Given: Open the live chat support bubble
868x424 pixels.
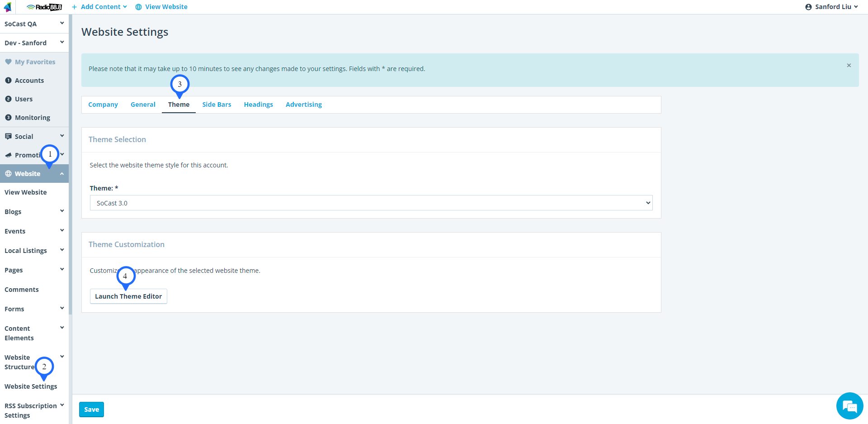Looking at the screenshot, I should click(x=849, y=406).
